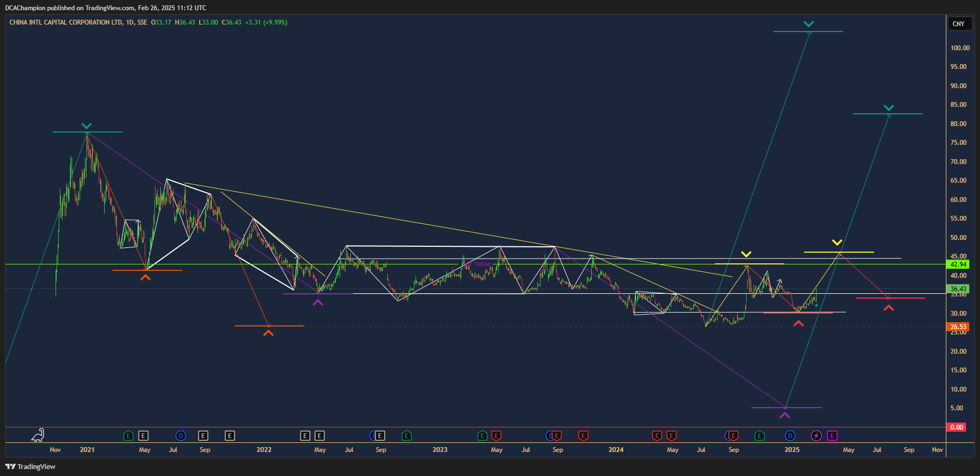
Task: Click the 2025 year label on time axis
Action: [792, 450]
